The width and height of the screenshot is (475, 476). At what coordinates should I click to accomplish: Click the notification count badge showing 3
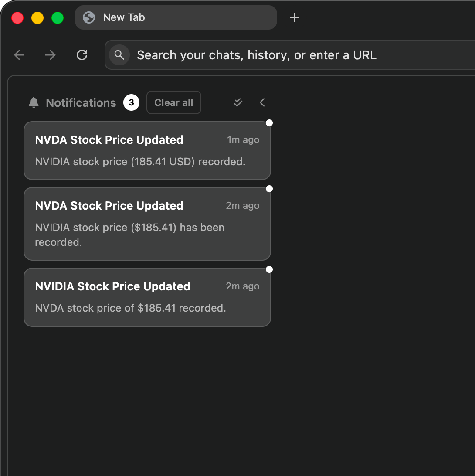point(131,102)
